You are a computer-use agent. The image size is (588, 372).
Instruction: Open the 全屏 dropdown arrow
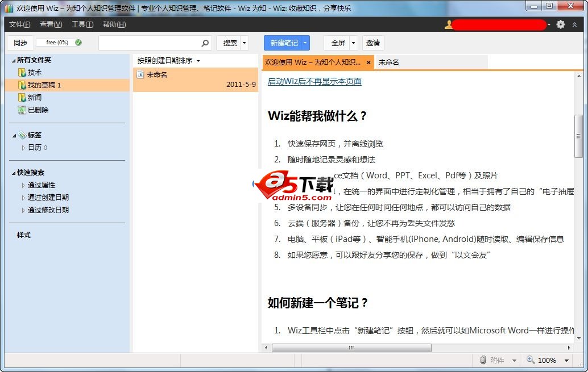[353, 43]
